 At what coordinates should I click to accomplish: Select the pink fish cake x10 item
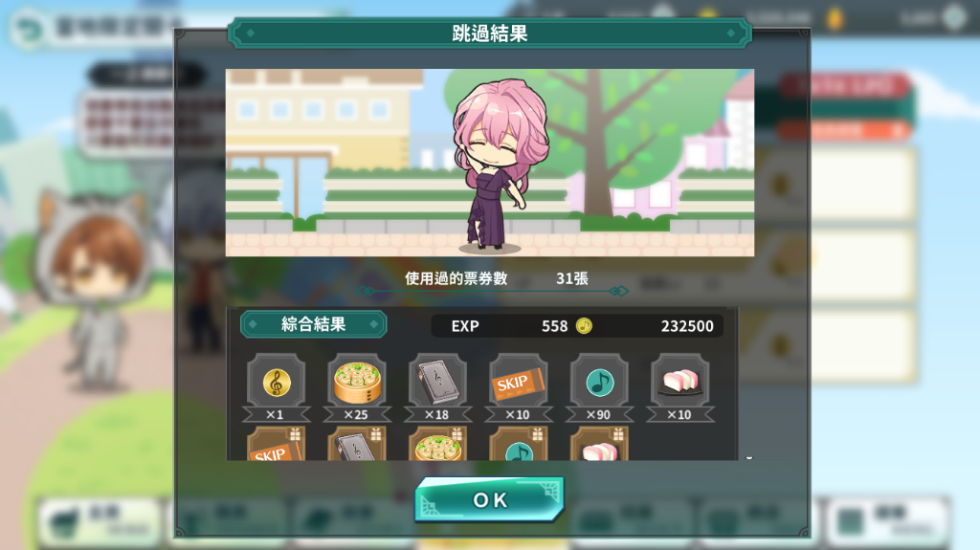tap(680, 387)
